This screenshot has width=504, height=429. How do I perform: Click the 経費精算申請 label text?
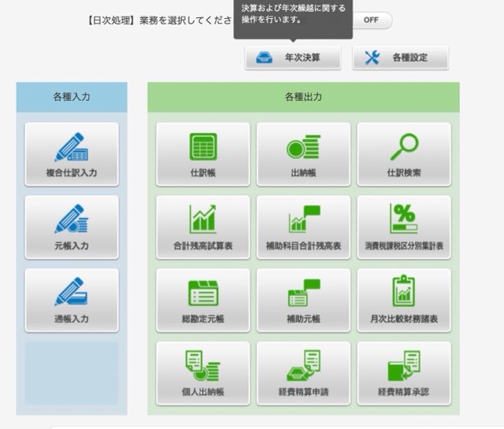coord(303,392)
